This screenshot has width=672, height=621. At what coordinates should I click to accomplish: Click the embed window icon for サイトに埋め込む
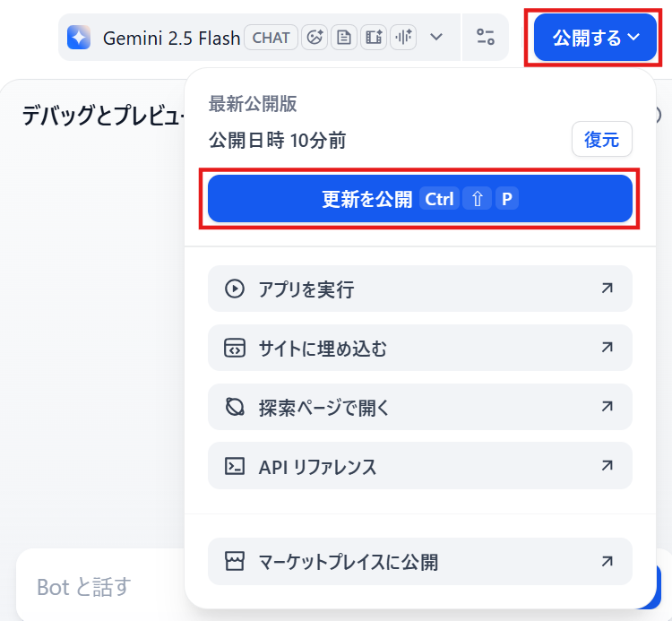(x=235, y=348)
